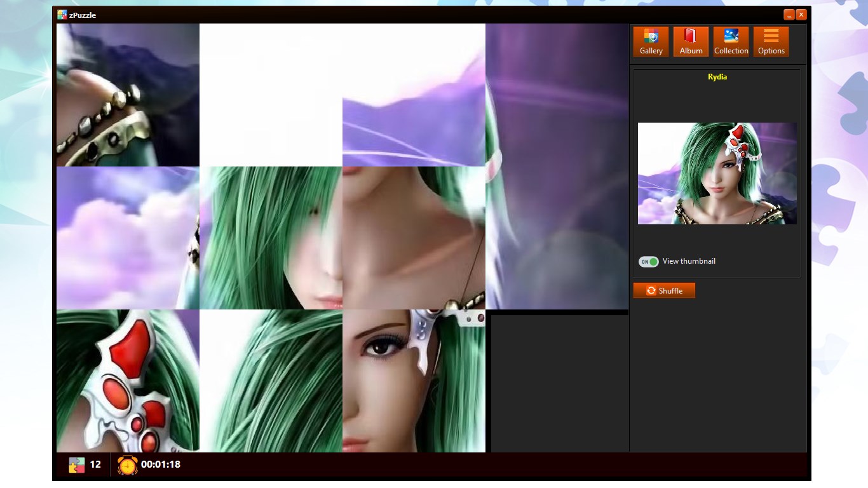Select the necklace beads puzzle tile

click(128, 95)
